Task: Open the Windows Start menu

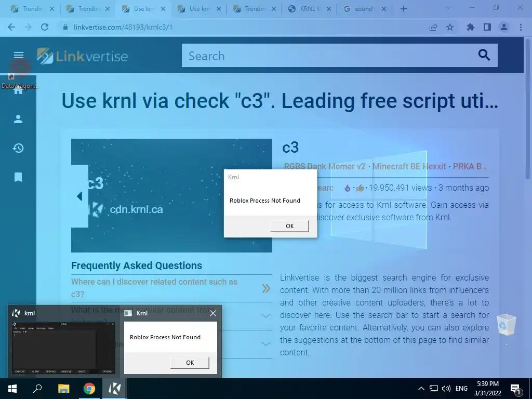Action: click(x=12, y=389)
